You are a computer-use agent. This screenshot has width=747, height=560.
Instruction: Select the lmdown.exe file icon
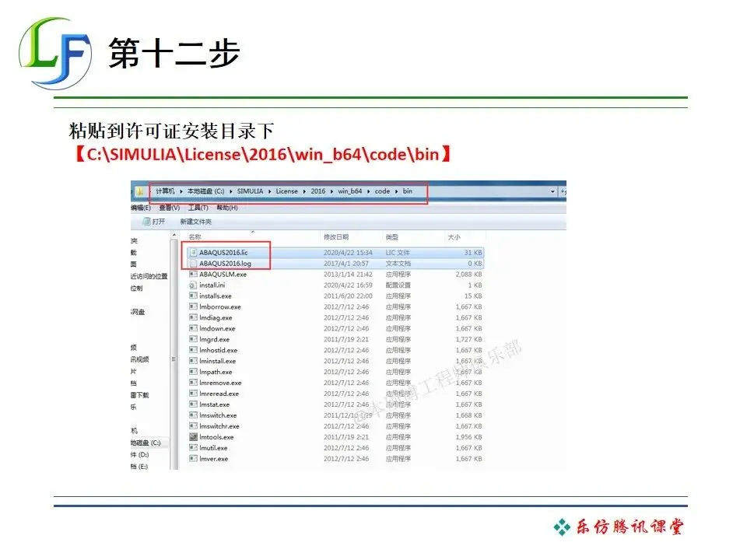pyautogui.click(x=193, y=328)
